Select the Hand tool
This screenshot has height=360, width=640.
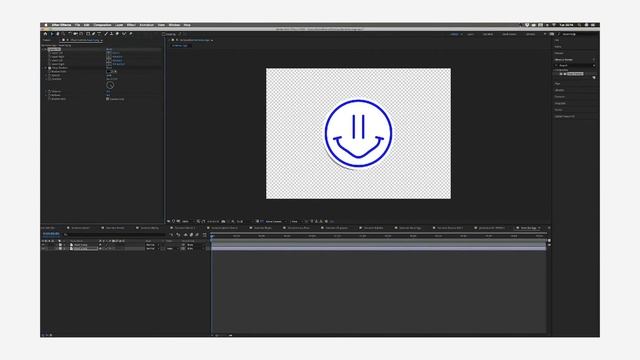(58, 34)
